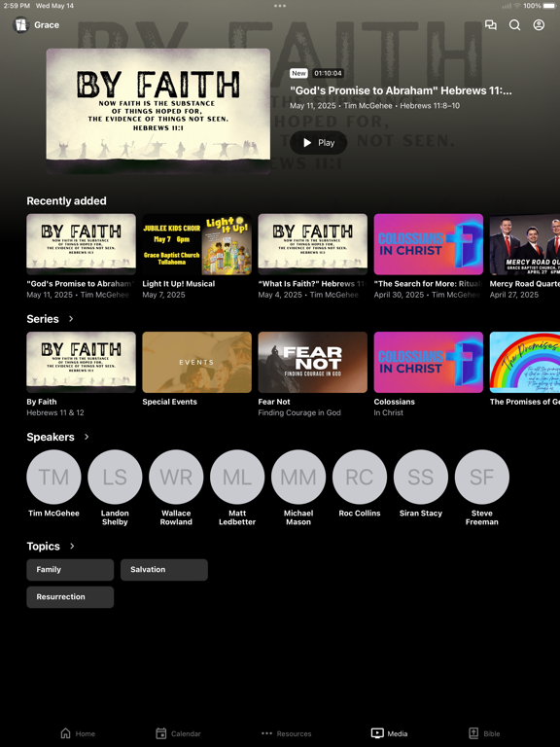Open Mercy Road Quartet thumbnail in Recently added
560x747 pixels.
(525, 244)
